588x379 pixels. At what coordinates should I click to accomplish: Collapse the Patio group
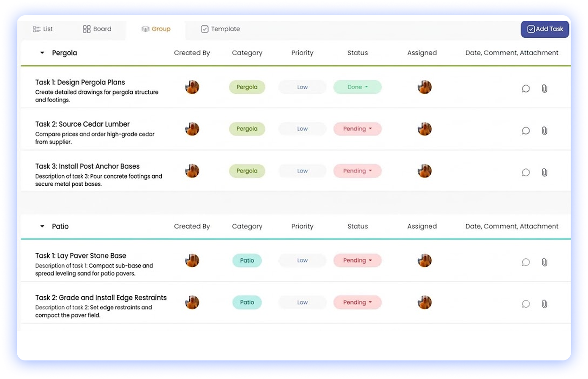(x=42, y=226)
